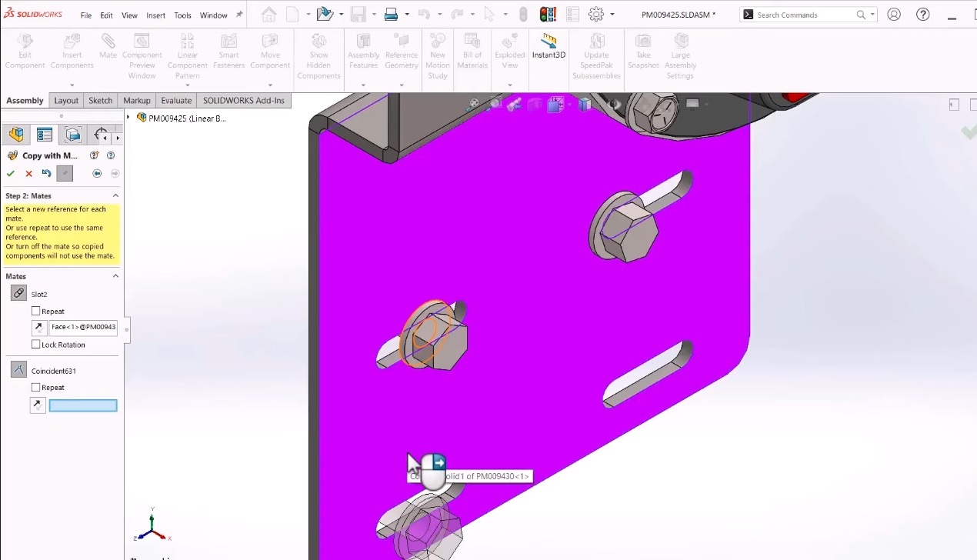
Task: Expand the PM009425 tree node
Action: coord(128,118)
